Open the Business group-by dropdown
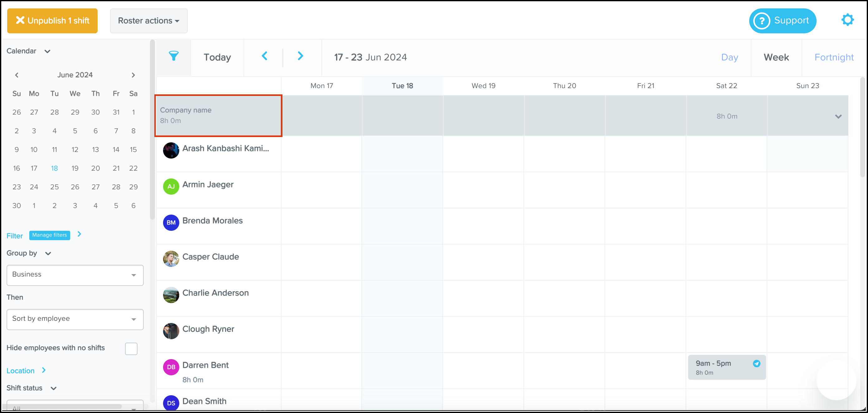 tap(75, 275)
